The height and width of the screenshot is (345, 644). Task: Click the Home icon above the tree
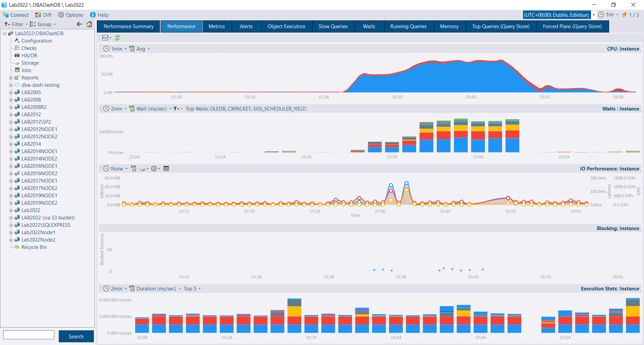[89, 24]
